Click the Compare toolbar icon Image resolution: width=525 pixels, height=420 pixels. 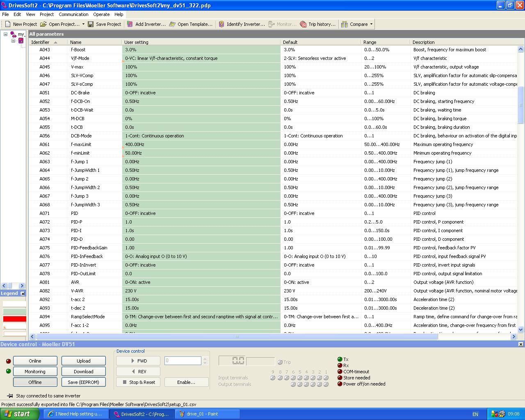coord(345,24)
